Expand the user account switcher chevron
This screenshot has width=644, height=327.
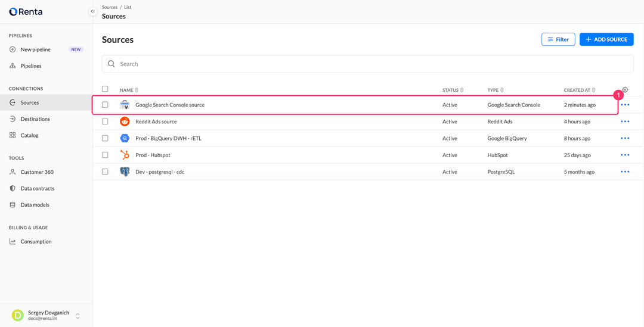click(78, 316)
